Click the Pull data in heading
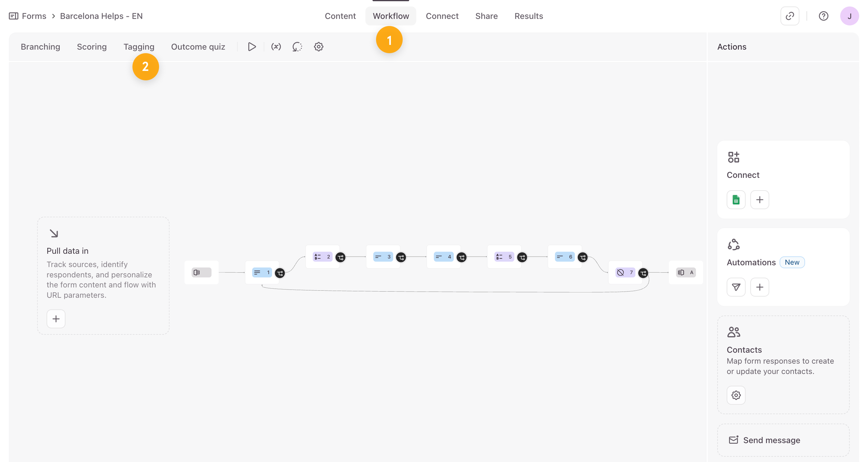 [67, 250]
